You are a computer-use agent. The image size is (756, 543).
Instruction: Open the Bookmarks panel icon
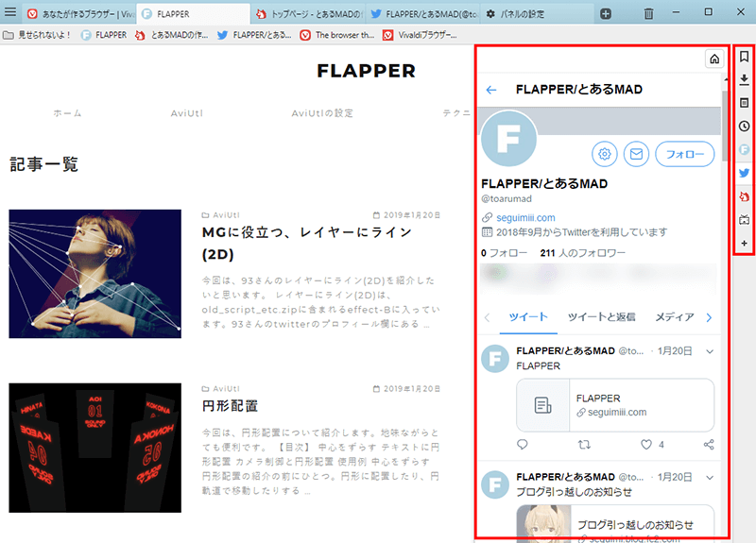(x=744, y=57)
